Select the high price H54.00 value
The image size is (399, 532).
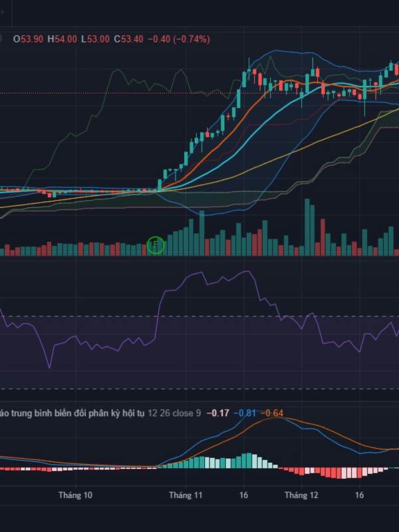tap(62, 39)
